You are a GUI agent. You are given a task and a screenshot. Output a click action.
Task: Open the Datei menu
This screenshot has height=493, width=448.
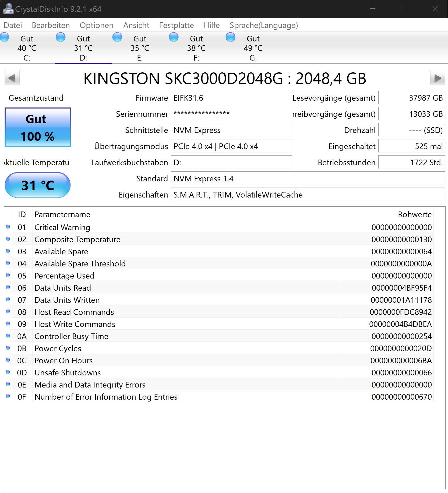(13, 25)
